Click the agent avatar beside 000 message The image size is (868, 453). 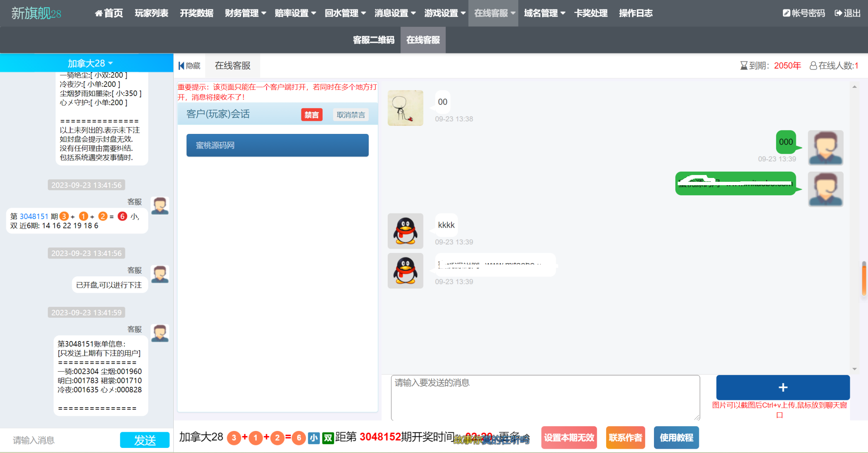[825, 147]
